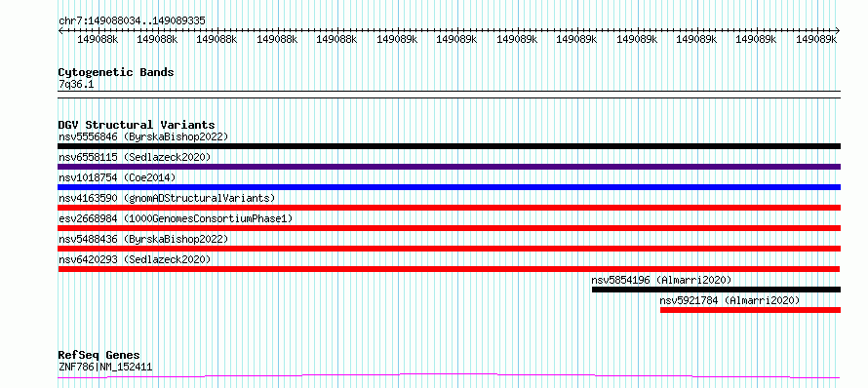Click the ZNF786|NM_152411 gene label
The width and height of the screenshot is (868, 388).
pos(105,367)
